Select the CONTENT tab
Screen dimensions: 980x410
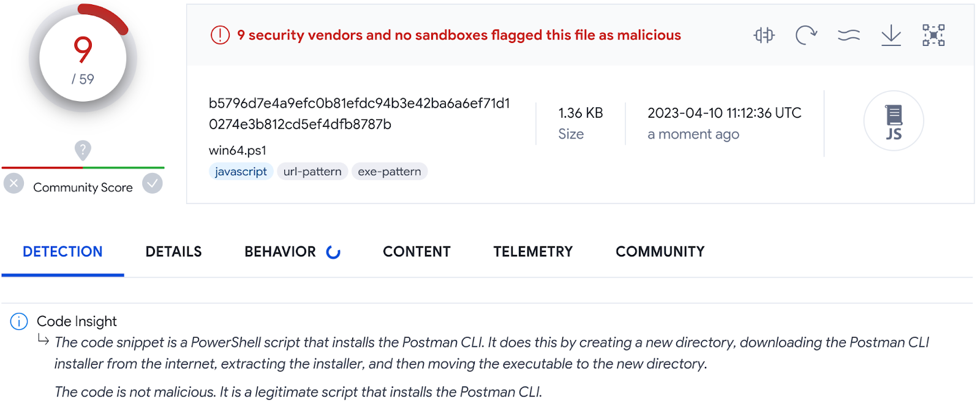[417, 252]
